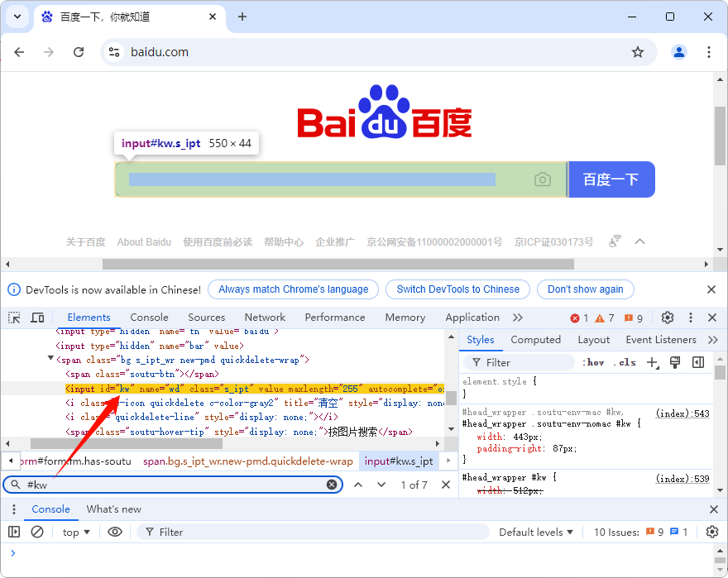Open DevTools more options menu

coord(691,318)
